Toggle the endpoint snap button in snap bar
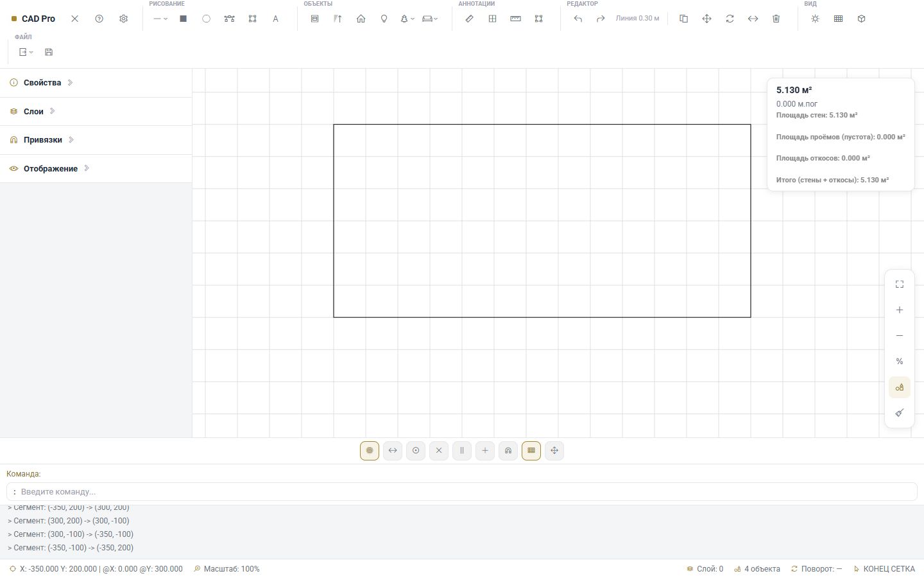 pyautogui.click(x=370, y=450)
